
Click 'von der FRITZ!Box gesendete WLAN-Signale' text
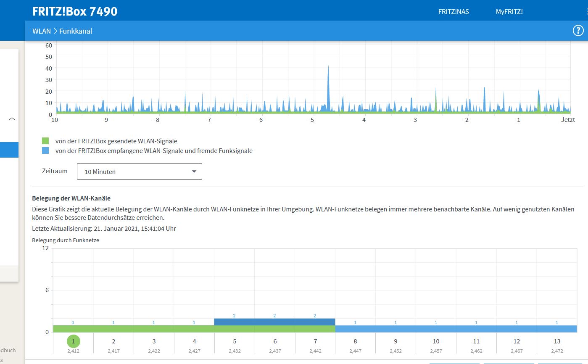116,141
